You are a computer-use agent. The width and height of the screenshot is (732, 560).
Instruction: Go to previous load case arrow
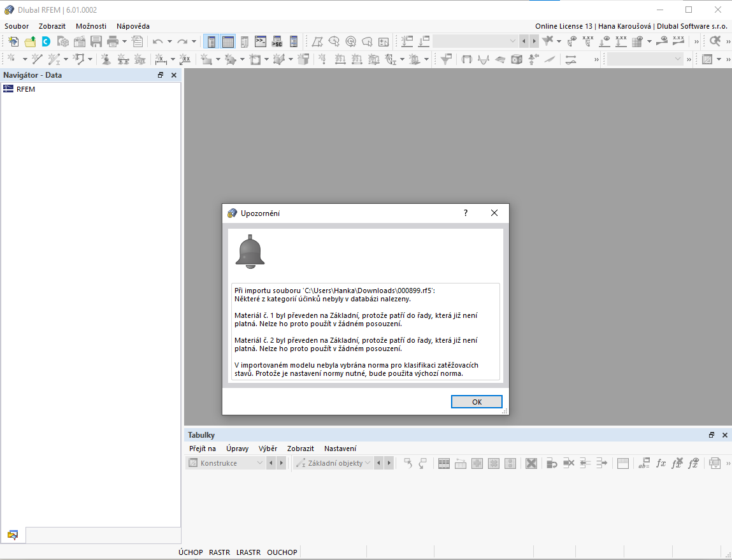pyautogui.click(x=523, y=41)
